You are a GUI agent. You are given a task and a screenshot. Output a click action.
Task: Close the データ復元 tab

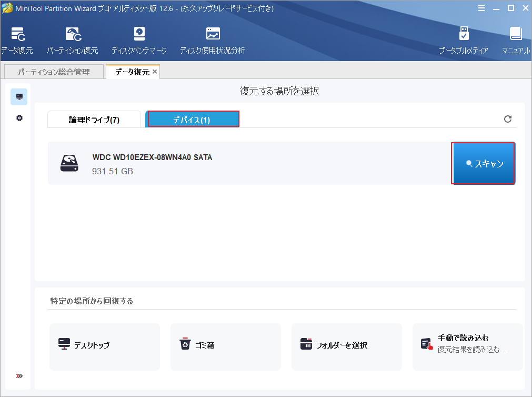155,71
